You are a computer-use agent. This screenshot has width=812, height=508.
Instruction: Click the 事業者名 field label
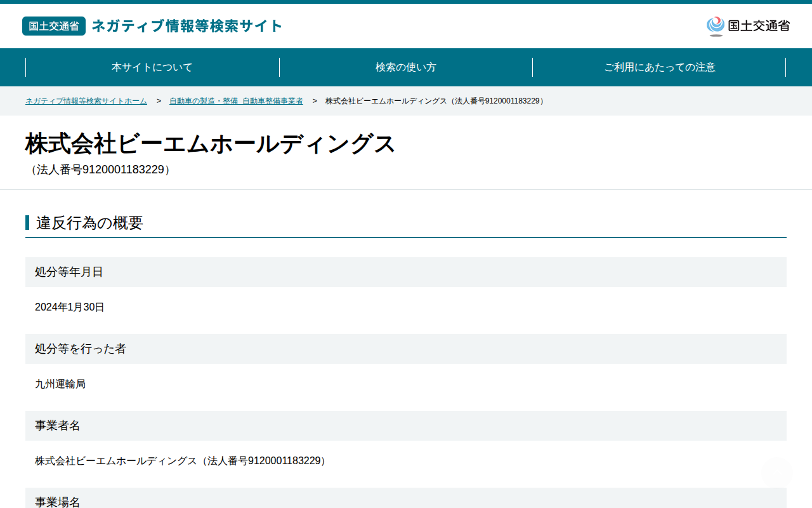[x=58, y=425]
